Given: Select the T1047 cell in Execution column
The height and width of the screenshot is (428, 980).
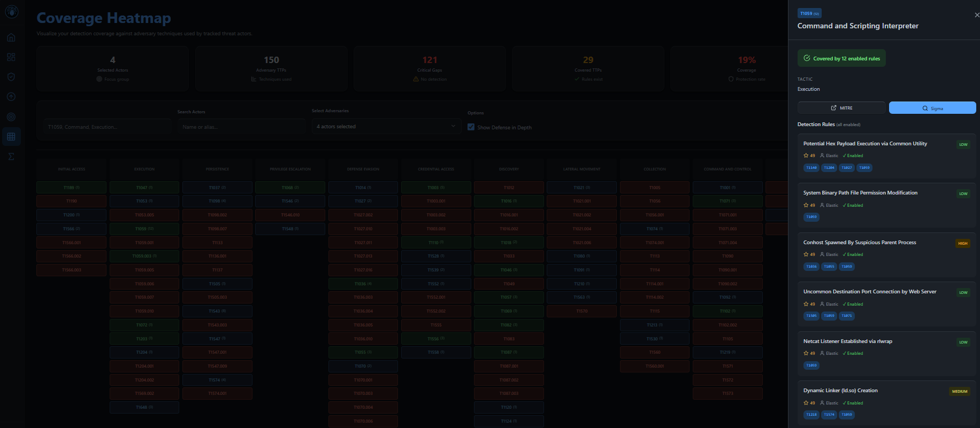Looking at the screenshot, I should coord(144,188).
